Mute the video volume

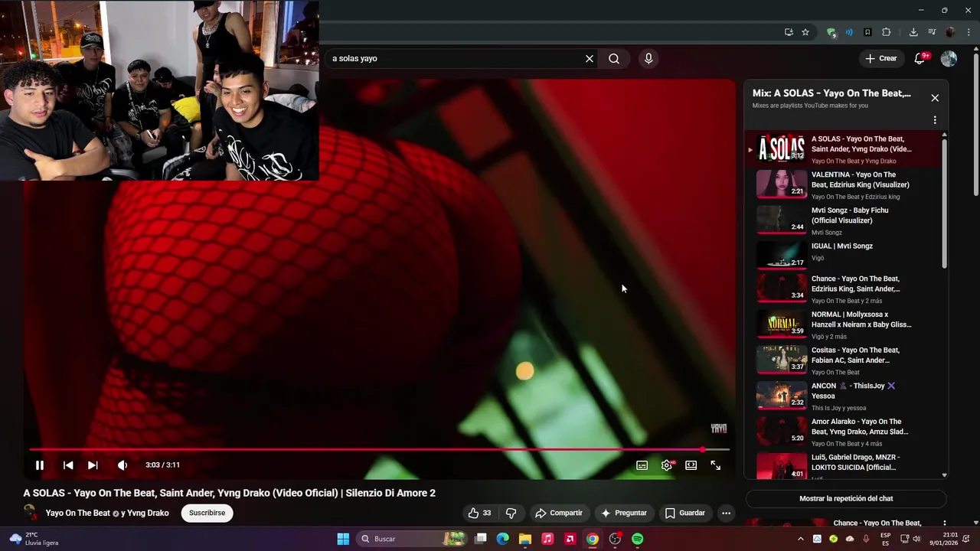tap(122, 465)
